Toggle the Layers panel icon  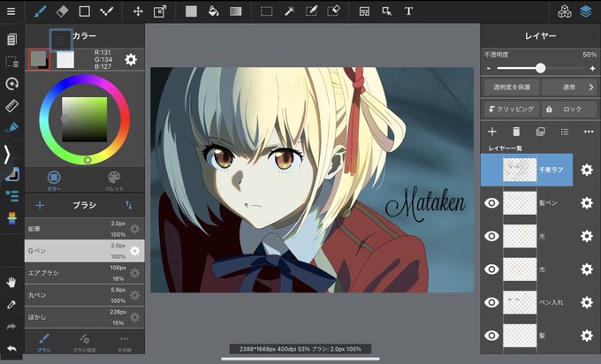click(586, 11)
